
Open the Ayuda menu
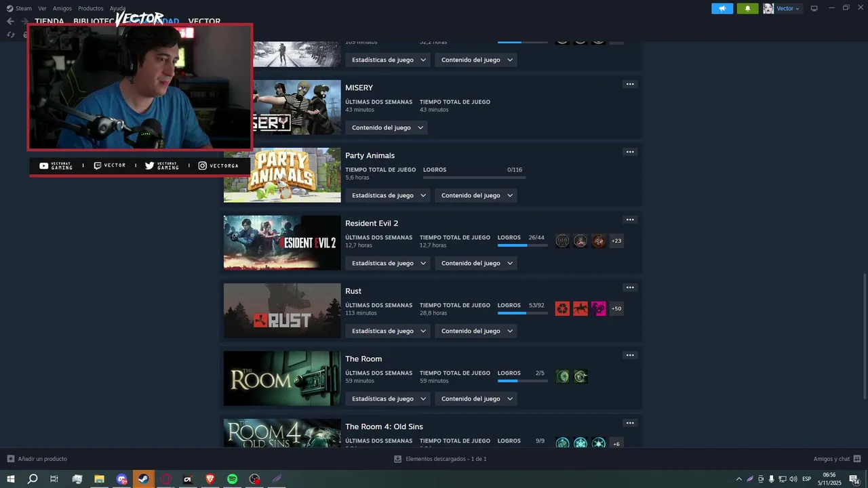click(117, 8)
